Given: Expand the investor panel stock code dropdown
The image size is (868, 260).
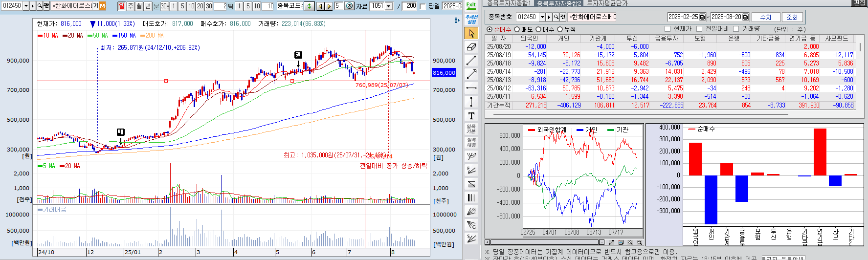Looking at the screenshot, I should point(542,17).
